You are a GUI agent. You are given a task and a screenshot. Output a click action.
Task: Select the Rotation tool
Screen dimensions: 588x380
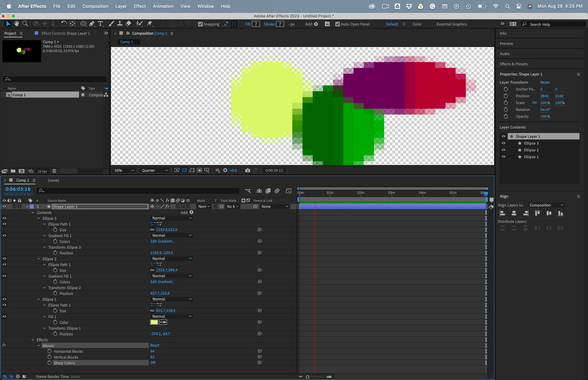pyautogui.click(x=64, y=24)
